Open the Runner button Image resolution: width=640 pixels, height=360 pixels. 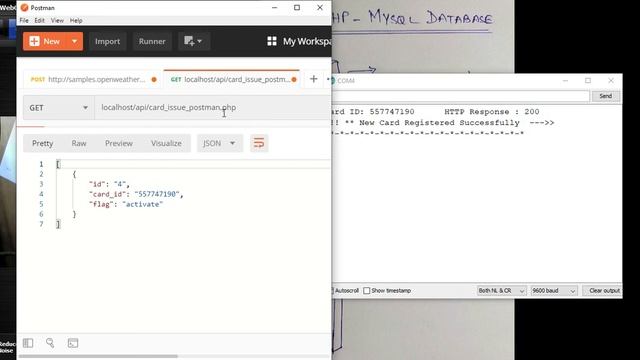click(x=152, y=41)
